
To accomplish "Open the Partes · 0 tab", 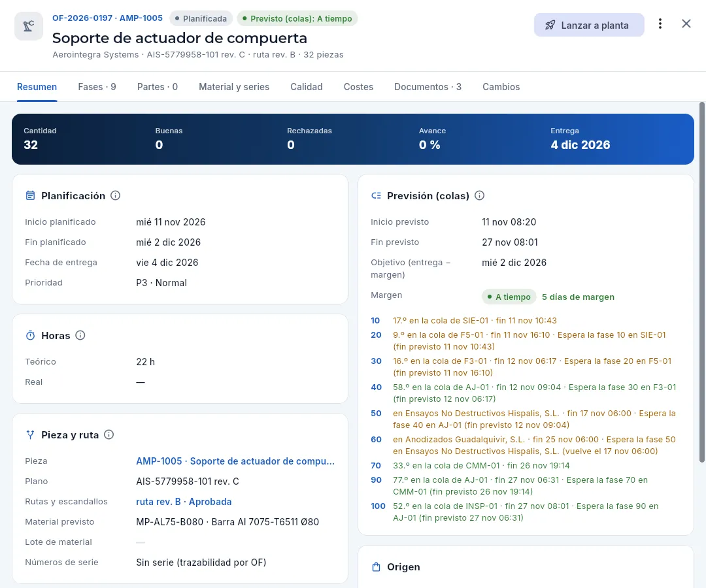I will [x=158, y=87].
